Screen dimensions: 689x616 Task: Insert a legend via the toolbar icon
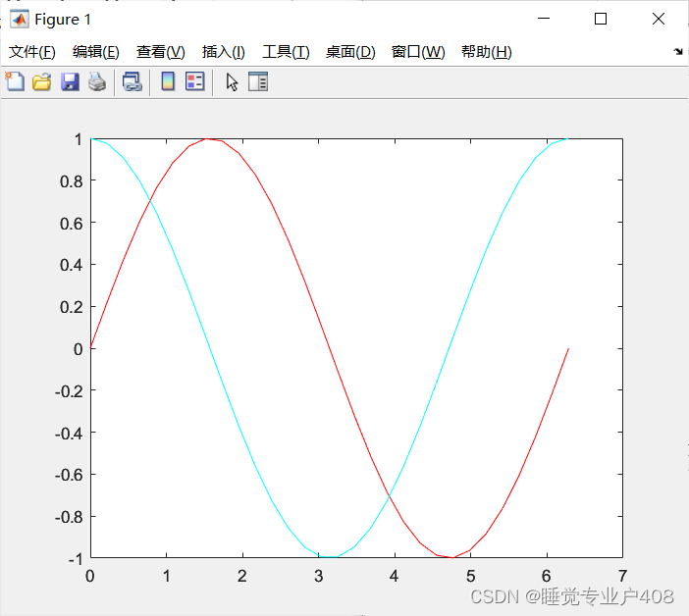coord(195,81)
